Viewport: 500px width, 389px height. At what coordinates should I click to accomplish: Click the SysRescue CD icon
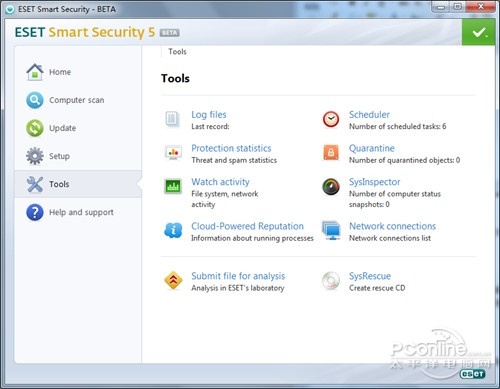[331, 280]
